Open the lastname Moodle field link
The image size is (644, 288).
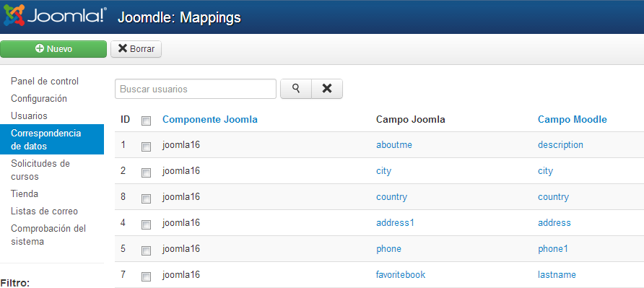pos(557,274)
